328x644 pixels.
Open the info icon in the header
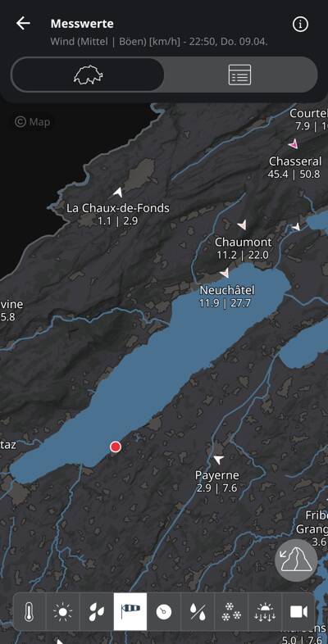point(300,25)
